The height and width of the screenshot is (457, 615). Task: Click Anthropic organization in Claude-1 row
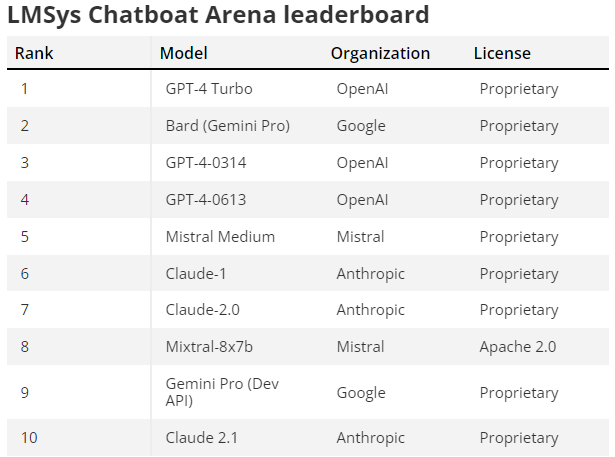pos(370,274)
